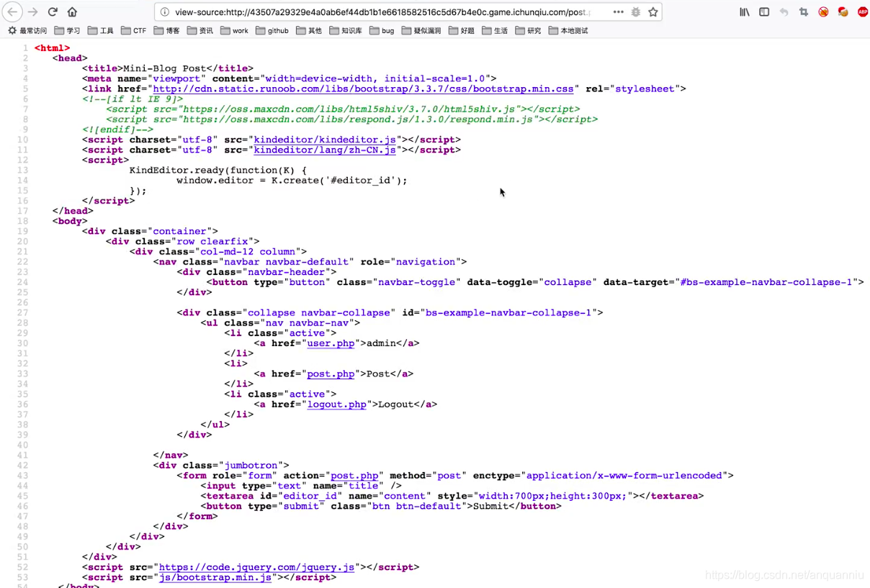Click the div class="jumbotron" line
This screenshot has height=588, width=870.
click(221, 466)
